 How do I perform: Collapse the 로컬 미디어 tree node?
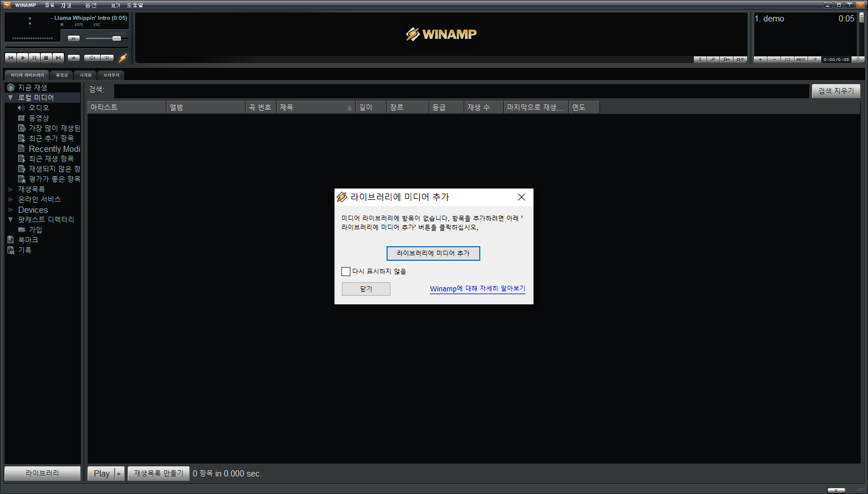tap(10, 98)
